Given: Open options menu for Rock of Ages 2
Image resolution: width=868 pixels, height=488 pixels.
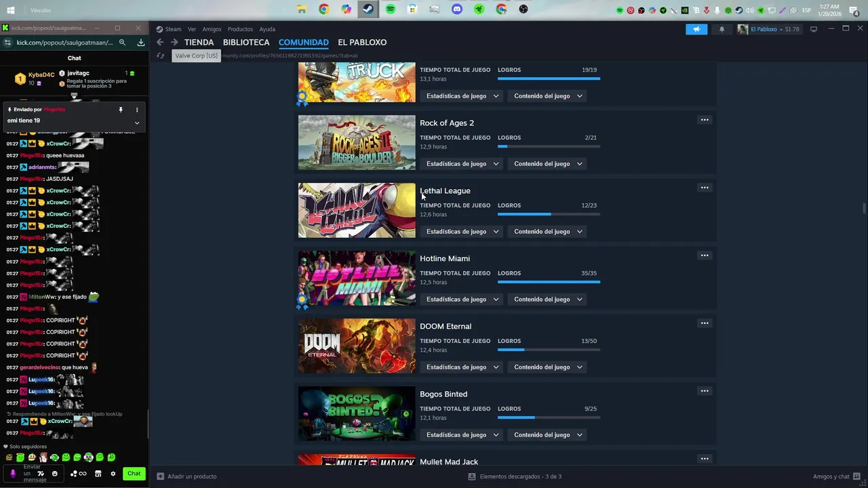Looking at the screenshot, I should tap(705, 120).
